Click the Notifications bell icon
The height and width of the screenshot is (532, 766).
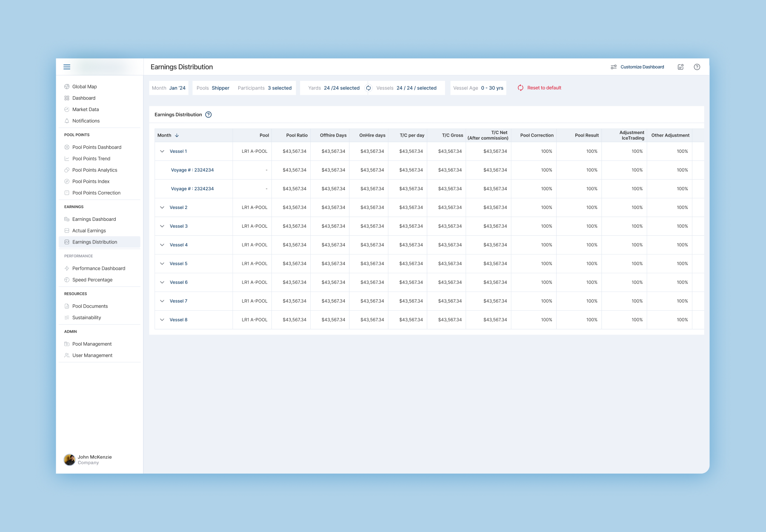tap(67, 121)
